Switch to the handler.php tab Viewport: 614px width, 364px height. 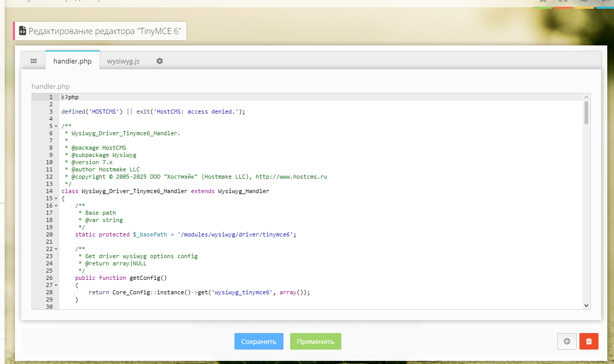click(72, 61)
